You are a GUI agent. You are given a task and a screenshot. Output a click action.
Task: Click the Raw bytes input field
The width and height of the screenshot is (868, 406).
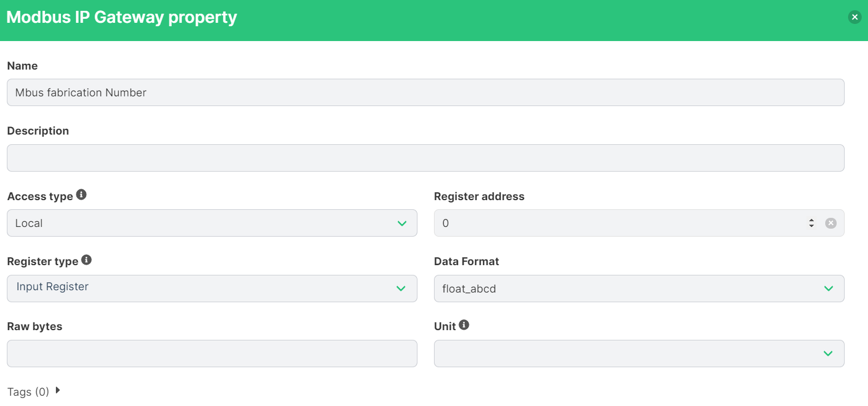(x=212, y=354)
